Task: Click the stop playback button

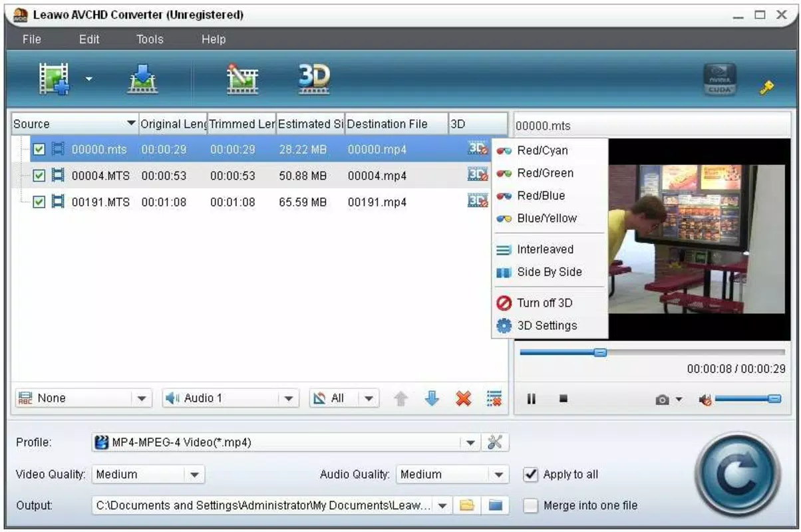Action: [563, 399]
